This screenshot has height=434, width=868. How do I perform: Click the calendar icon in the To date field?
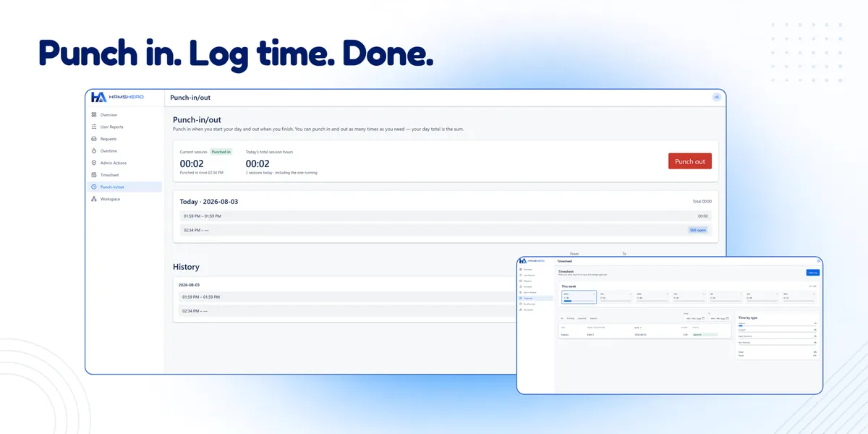(728, 318)
